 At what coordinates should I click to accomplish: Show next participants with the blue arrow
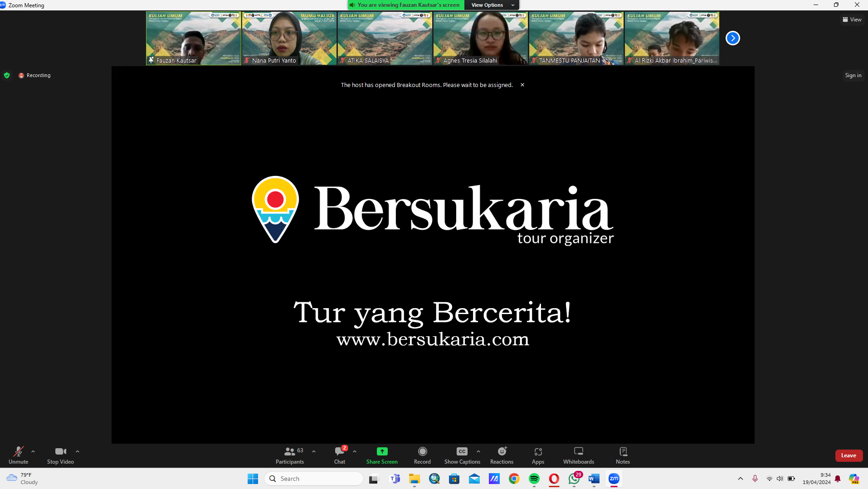click(x=732, y=38)
